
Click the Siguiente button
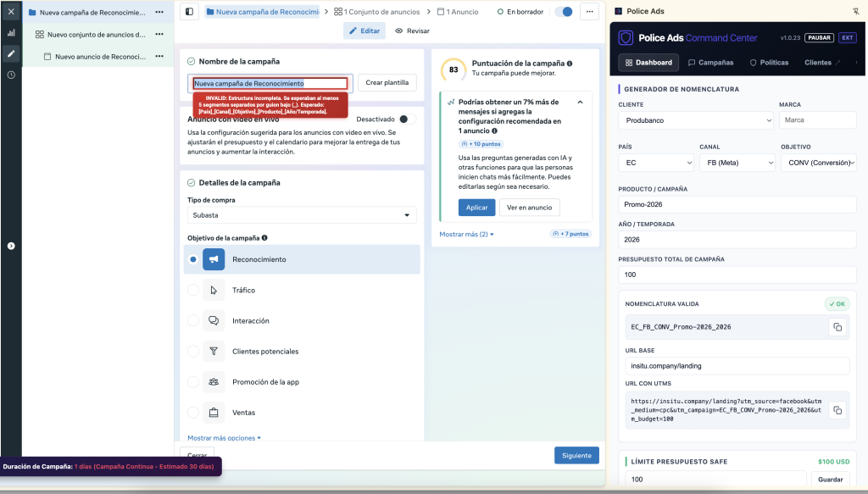[576, 455]
